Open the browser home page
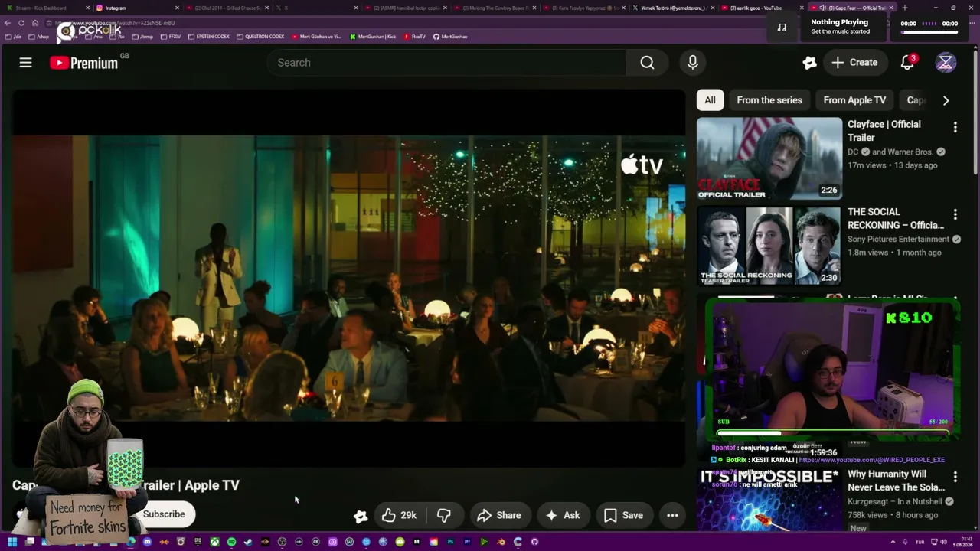Image resolution: width=980 pixels, height=551 pixels. click(x=35, y=23)
